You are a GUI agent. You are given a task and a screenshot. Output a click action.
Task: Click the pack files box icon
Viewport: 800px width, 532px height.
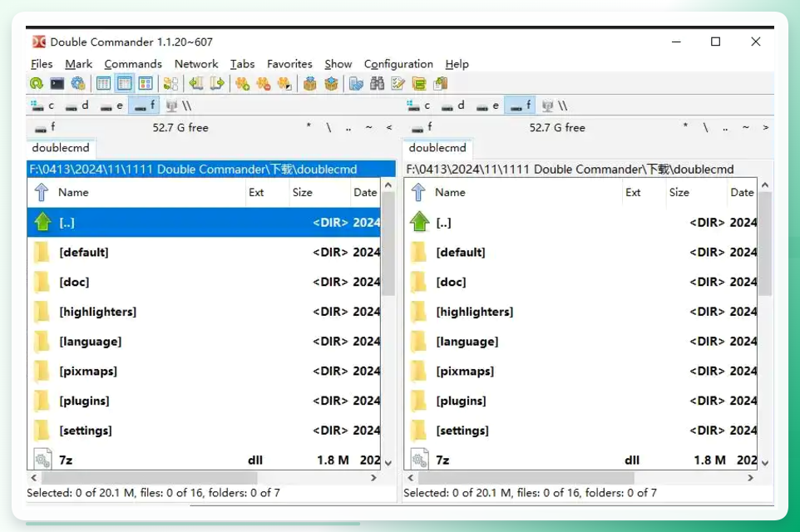pyautogui.click(x=309, y=83)
